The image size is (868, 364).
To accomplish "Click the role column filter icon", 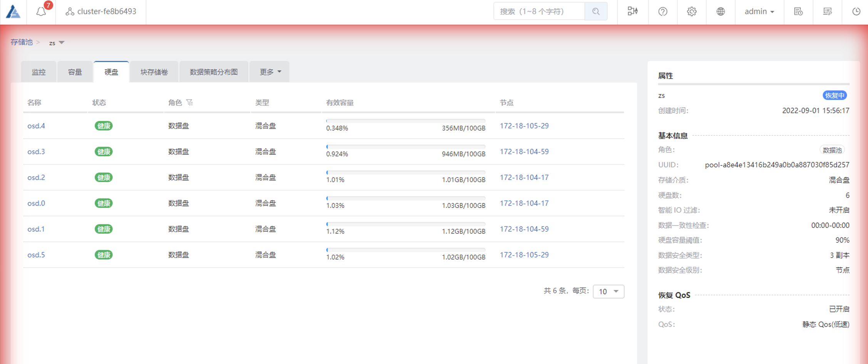I will (189, 103).
